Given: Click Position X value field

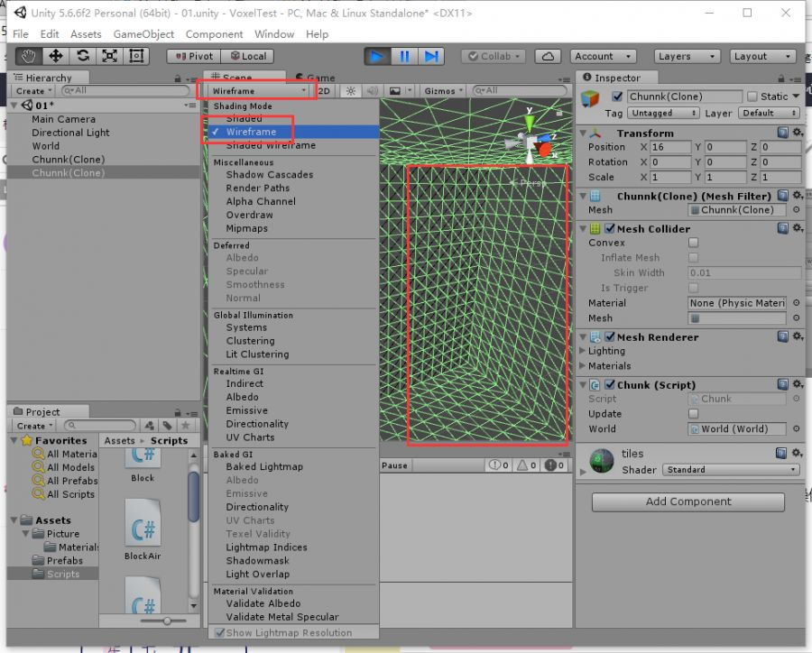Looking at the screenshot, I should tap(670, 147).
